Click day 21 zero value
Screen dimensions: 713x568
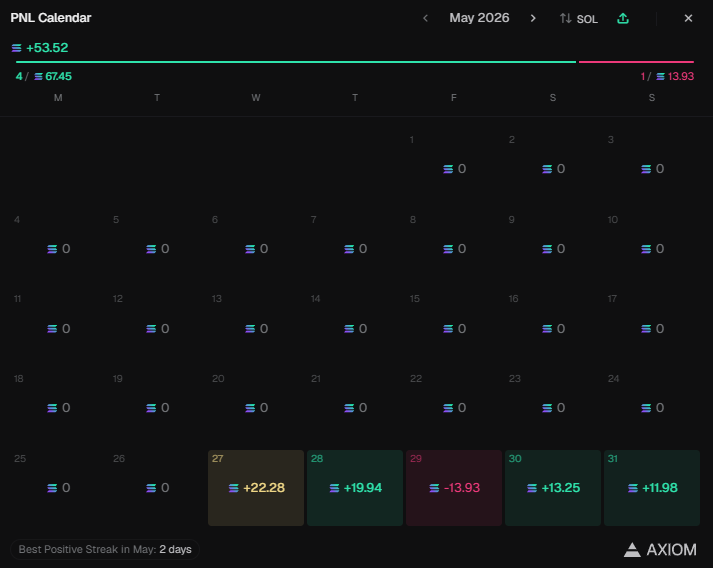pos(363,408)
